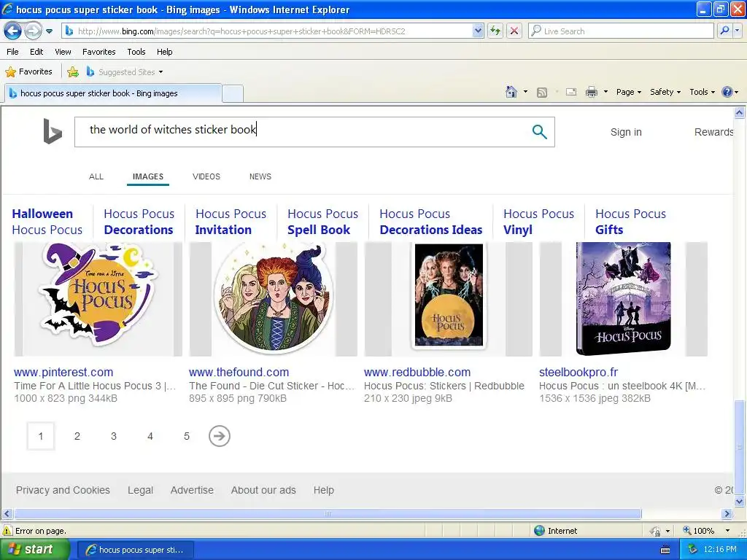Select the Hocus Pocus Decorations suggestion
This screenshot has height=560, width=747.
click(139, 222)
